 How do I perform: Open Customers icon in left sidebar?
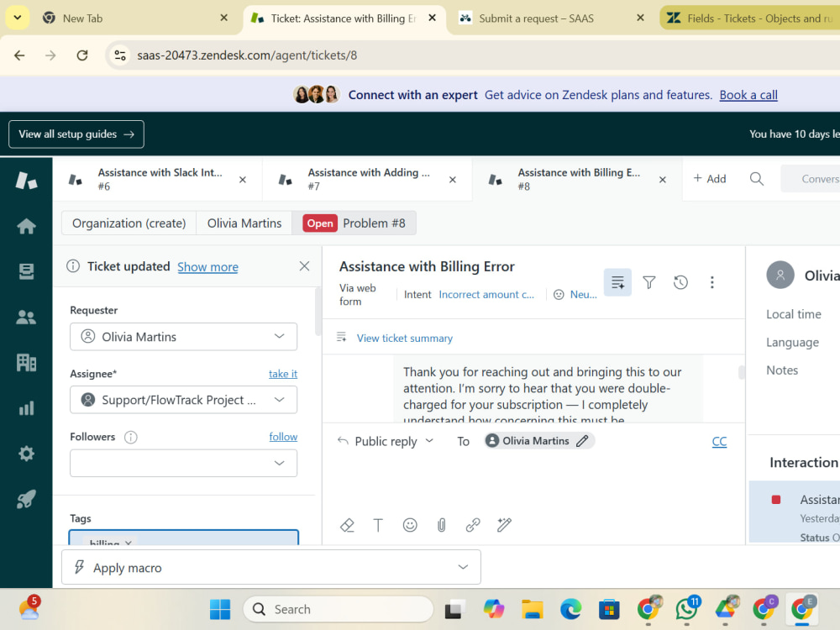click(x=26, y=318)
